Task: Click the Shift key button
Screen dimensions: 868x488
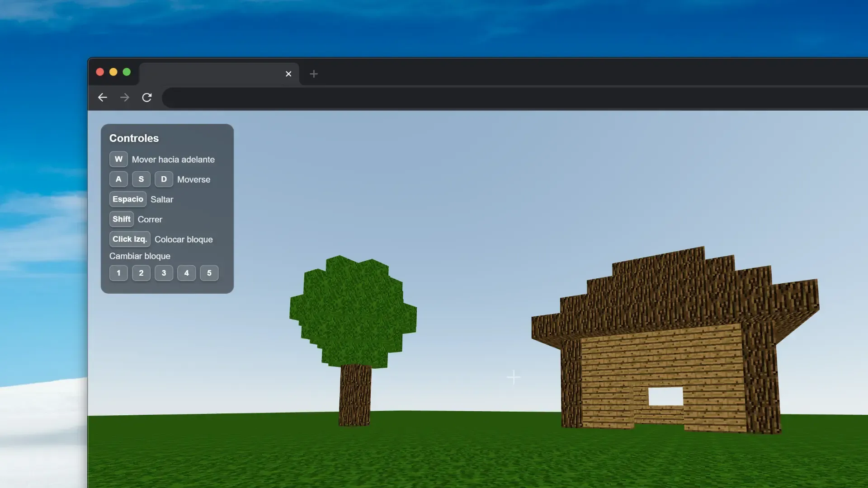Action: click(122, 219)
